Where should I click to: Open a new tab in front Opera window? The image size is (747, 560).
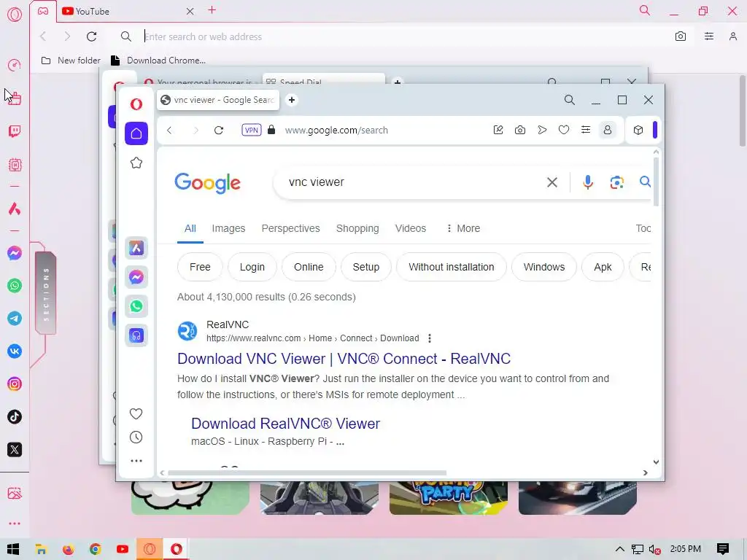pos(292,100)
